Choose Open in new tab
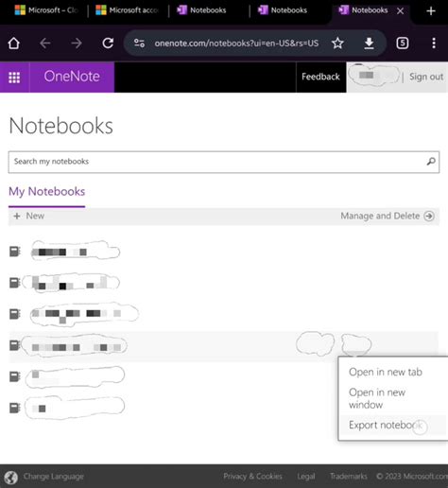 (x=386, y=372)
